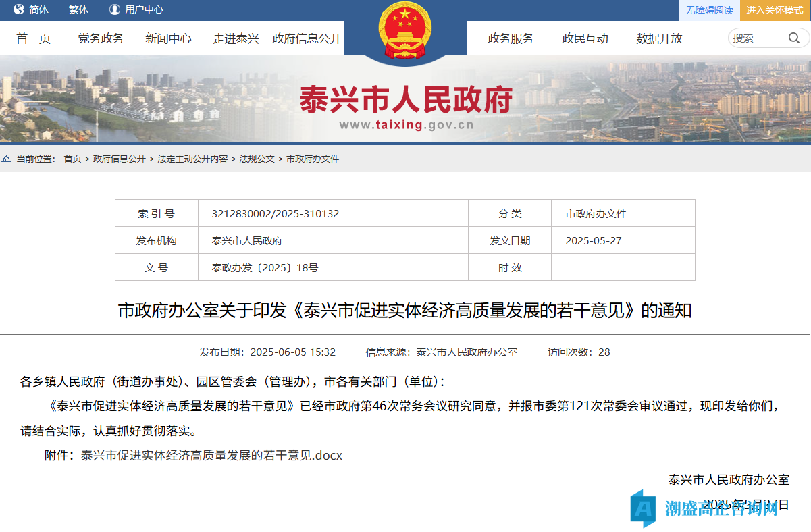The image size is (811, 532).
Task: Click 法规公文 in the breadcrumb
Action: point(257,159)
